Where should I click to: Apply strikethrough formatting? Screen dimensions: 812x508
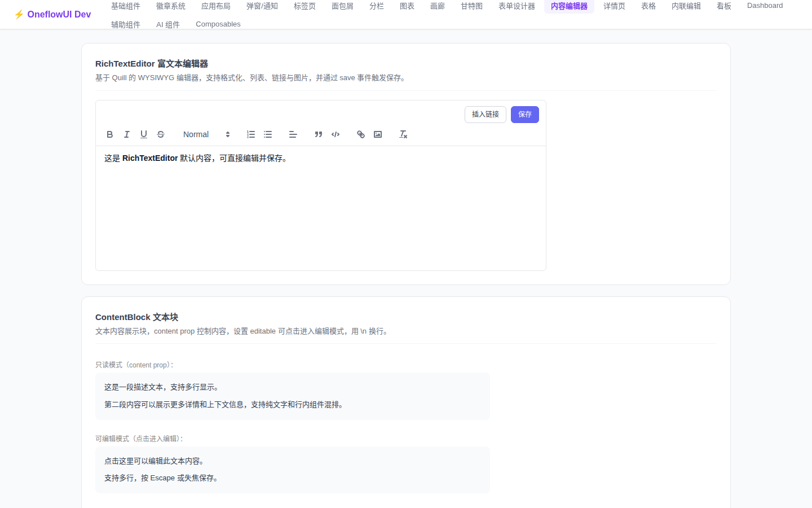coord(161,134)
